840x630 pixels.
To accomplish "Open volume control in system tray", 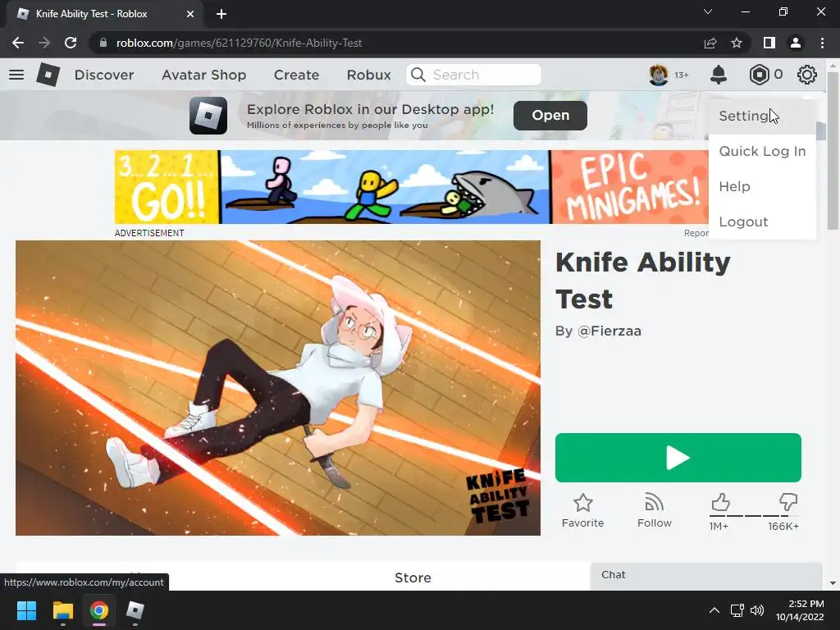I will 757,610.
